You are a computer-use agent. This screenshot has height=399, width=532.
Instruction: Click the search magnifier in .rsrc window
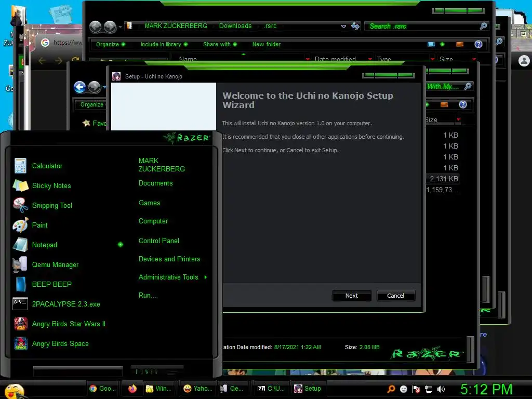pos(484,26)
